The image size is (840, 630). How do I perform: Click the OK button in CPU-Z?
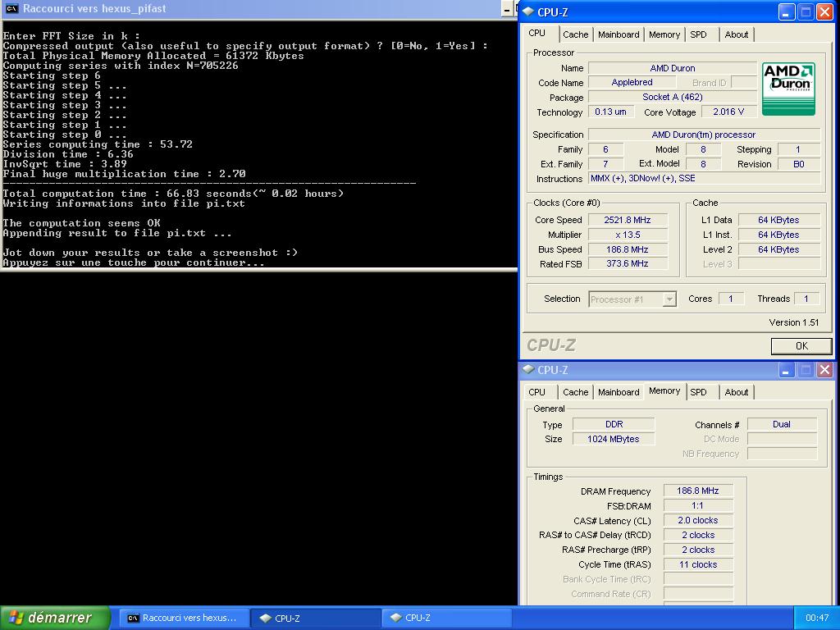click(801, 346)
